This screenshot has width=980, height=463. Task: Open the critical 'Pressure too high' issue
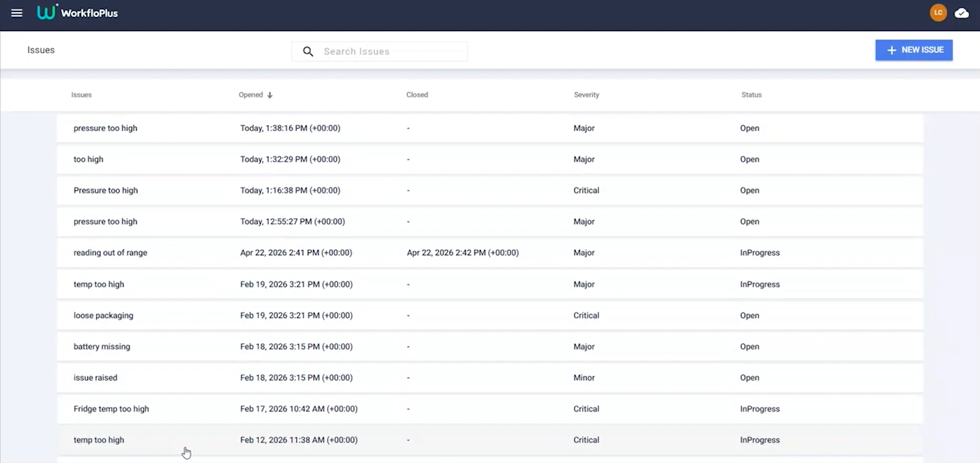tap(490, 191)
